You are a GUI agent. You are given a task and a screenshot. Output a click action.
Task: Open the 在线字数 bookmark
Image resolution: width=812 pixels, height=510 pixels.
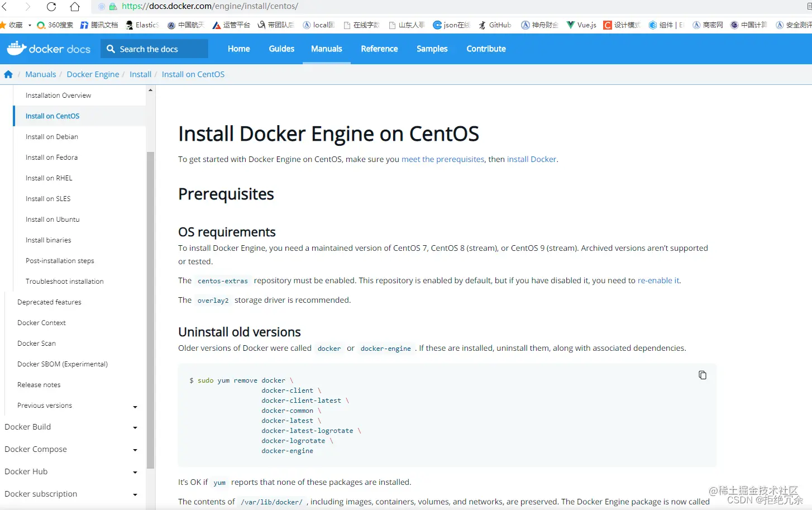tap(361, 25)
